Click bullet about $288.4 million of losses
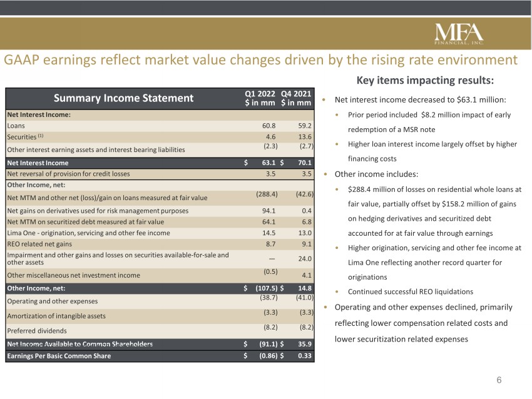This screenshot has width=532, height=399. pos(434,211)
